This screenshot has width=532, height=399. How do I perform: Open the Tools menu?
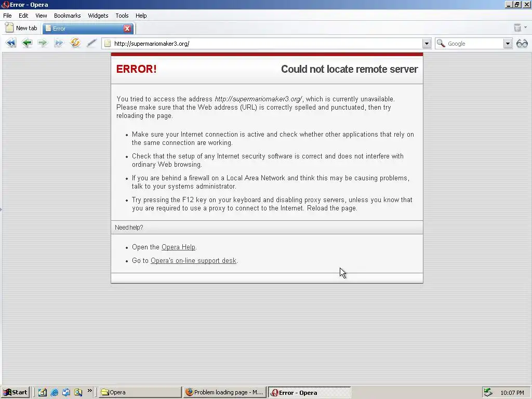(x=122, y=16)
